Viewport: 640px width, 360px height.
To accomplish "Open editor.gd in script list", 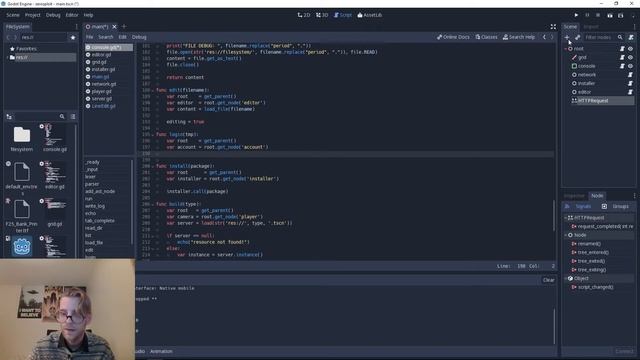I will (x=101, y=55).
